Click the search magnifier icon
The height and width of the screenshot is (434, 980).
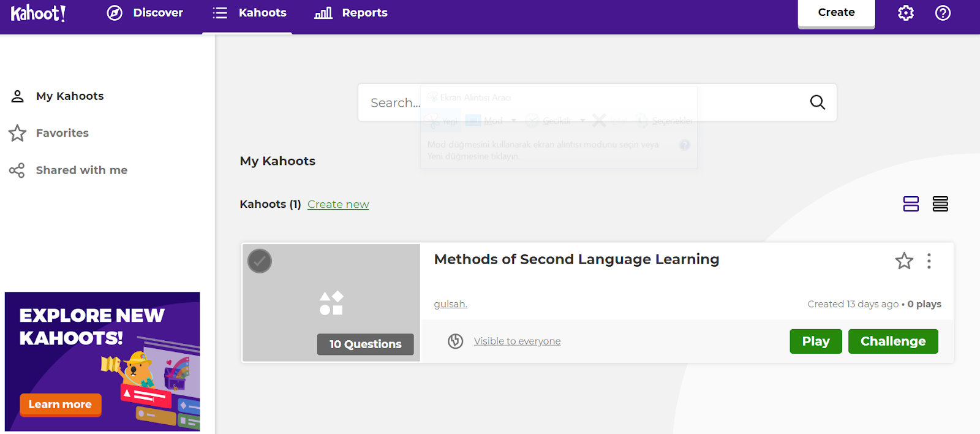[818, 102]
